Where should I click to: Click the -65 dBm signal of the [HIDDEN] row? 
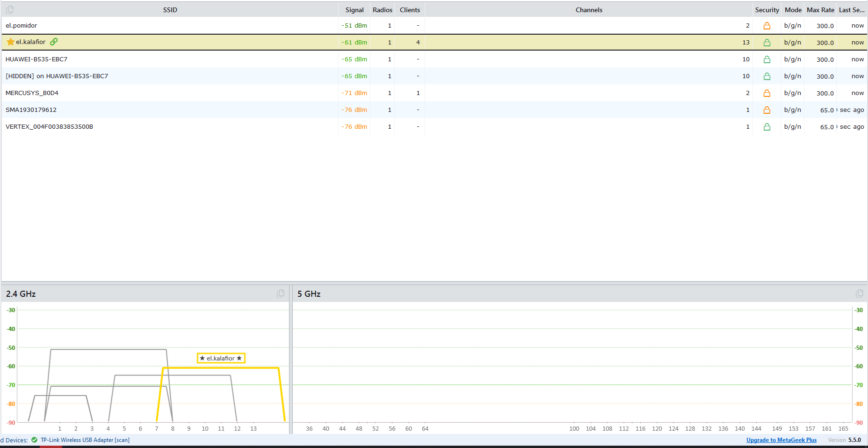pyautogui.click(x=354, y=76)
